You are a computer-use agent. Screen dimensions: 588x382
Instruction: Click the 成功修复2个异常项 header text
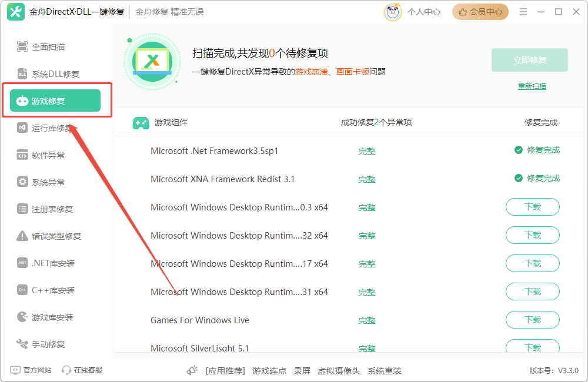click(376, 122)
